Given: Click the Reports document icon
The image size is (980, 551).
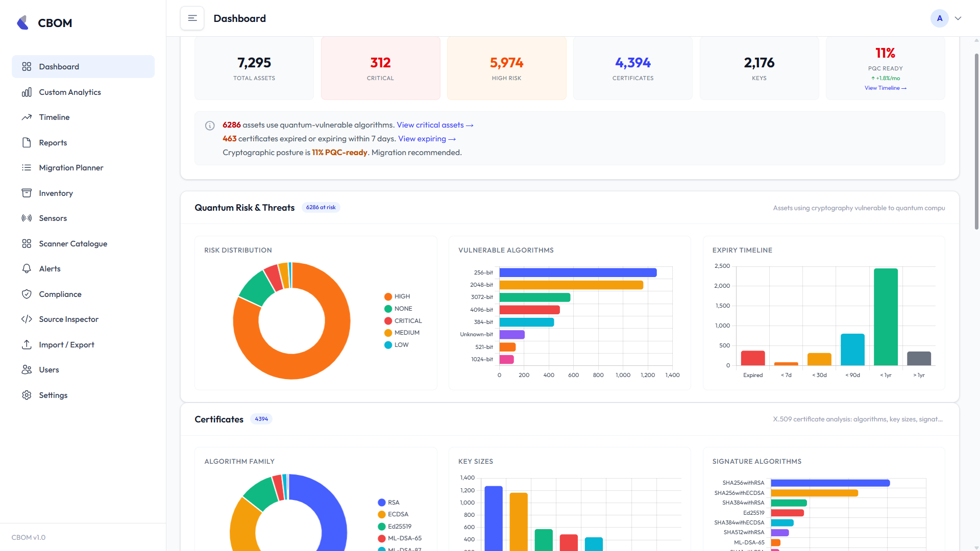Looking at the screenshot, I should tap(27, 143).
